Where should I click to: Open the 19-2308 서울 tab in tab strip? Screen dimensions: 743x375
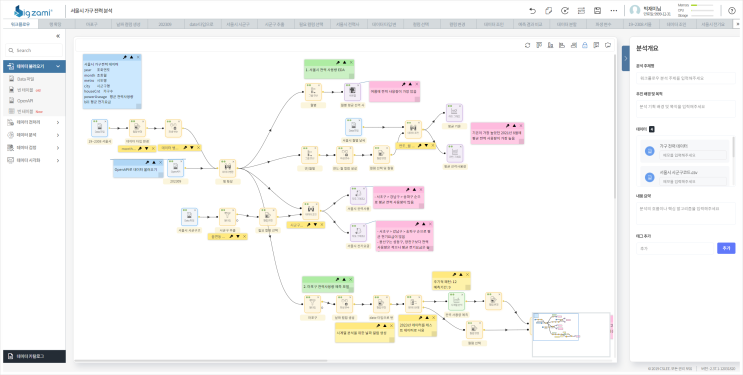coord(640,24)
